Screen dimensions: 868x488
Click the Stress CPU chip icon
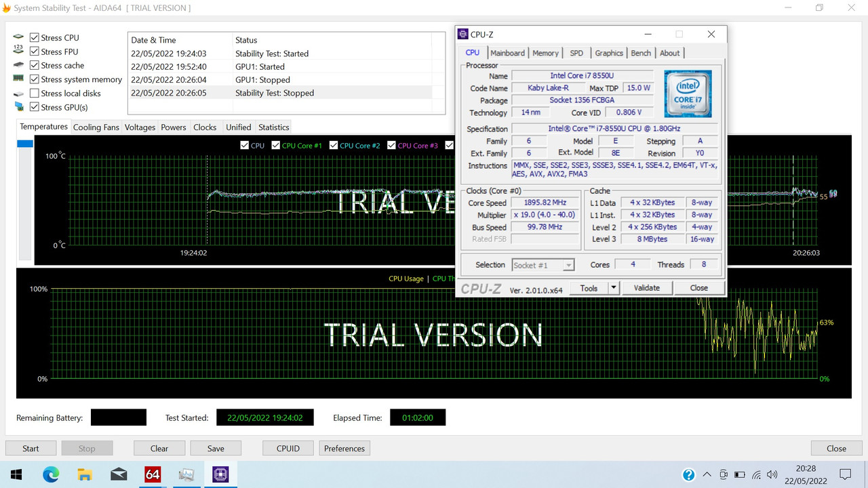[18, 38]
